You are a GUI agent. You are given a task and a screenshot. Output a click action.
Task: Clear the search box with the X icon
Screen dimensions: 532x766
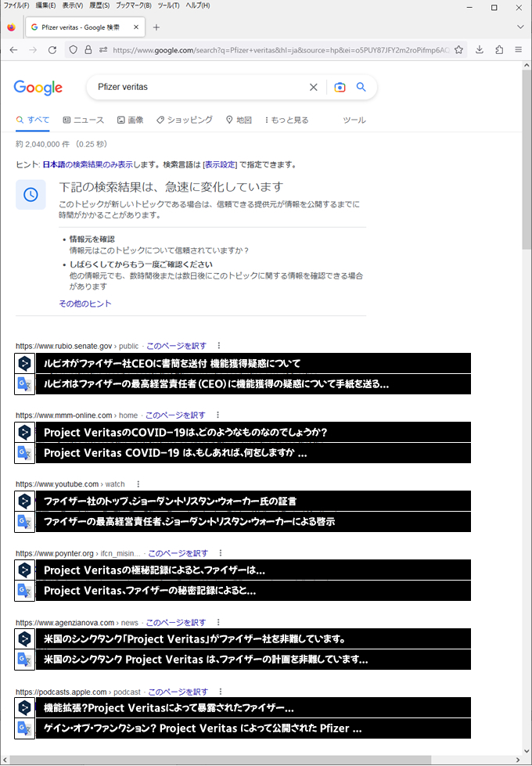point(314,88)
